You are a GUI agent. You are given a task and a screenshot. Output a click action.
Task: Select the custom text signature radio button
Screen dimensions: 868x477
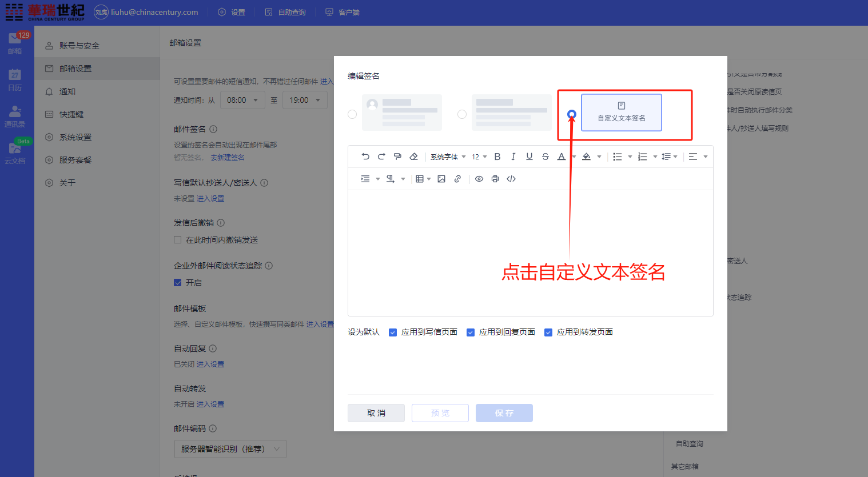(572, 114)
